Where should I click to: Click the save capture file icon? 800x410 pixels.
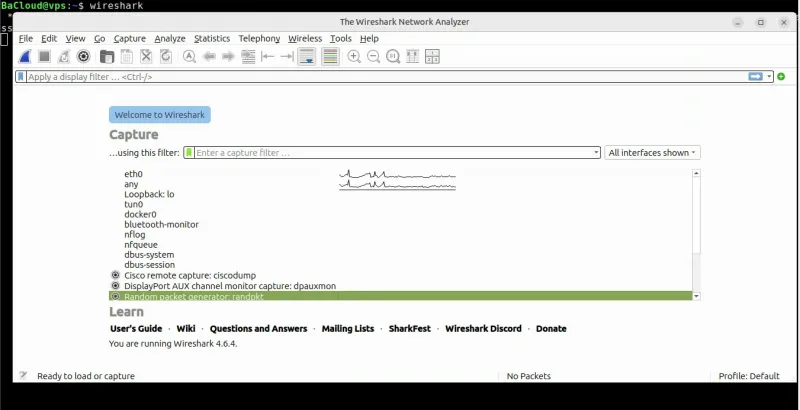pos(127,57)
